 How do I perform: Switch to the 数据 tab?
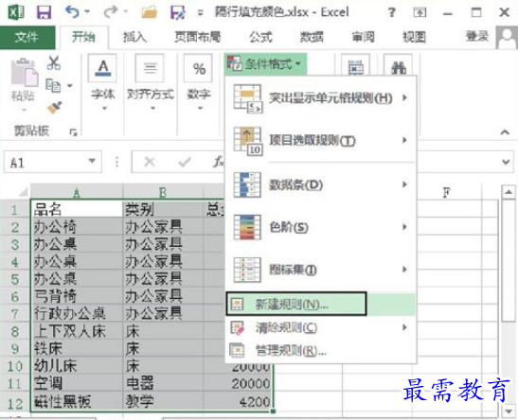(x=312, y=37)
